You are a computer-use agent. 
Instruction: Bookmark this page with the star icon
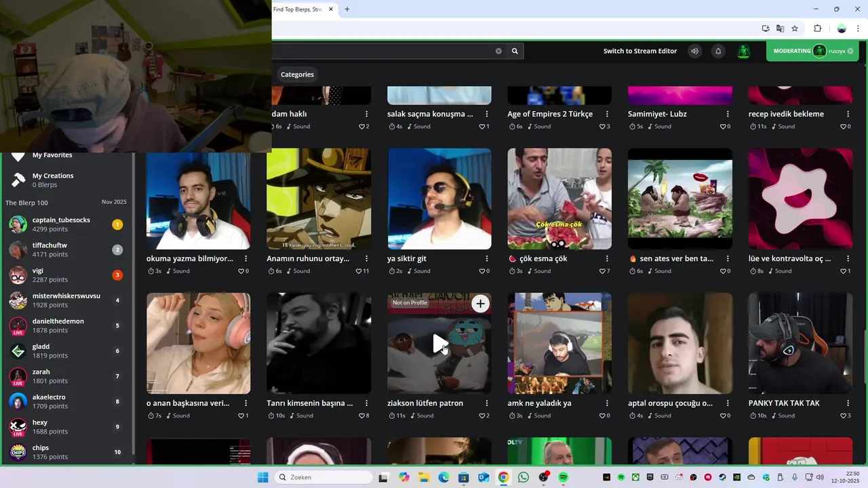pos(795,28)
